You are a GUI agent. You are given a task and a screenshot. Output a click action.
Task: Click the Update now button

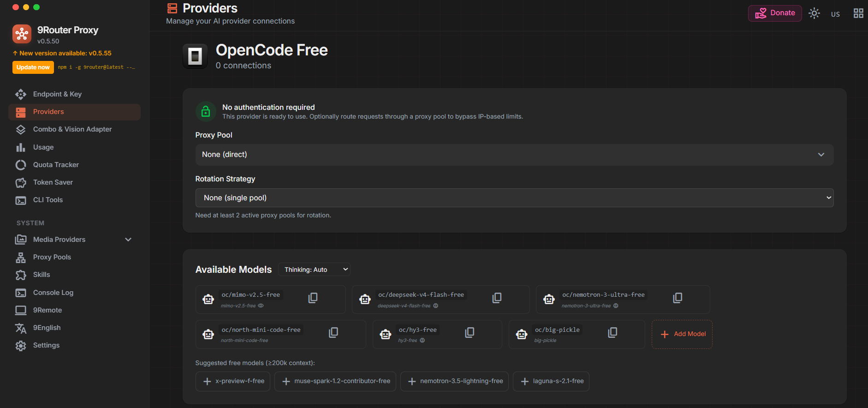(x=33, y=67)
